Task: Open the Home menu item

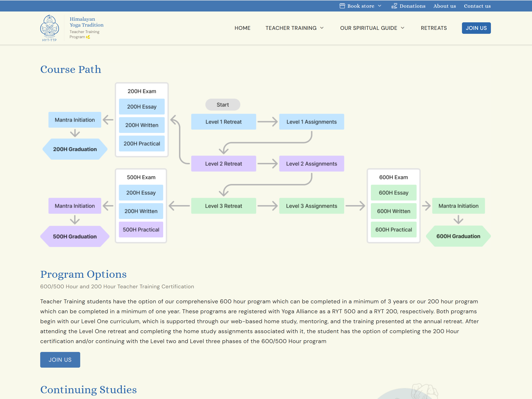Action: tap(242, 28)
